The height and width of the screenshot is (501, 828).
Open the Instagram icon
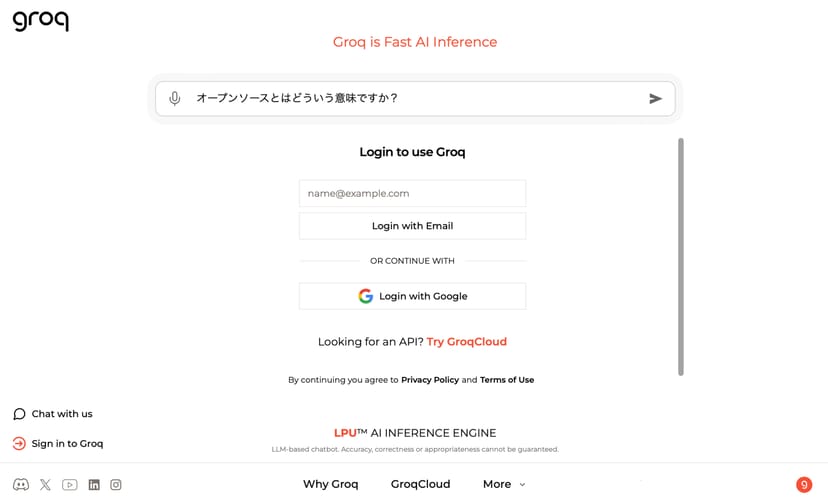(x=116, y=485)
